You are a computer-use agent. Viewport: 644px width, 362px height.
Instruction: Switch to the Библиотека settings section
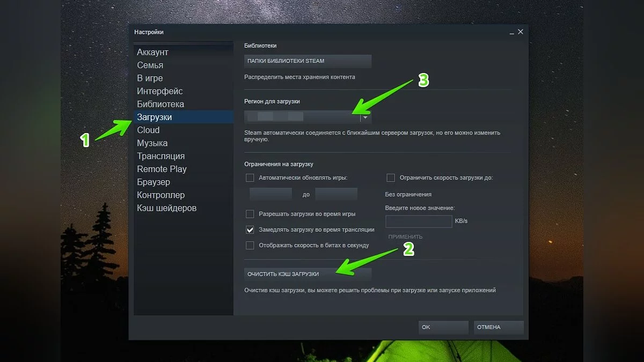tap(160, 104)
